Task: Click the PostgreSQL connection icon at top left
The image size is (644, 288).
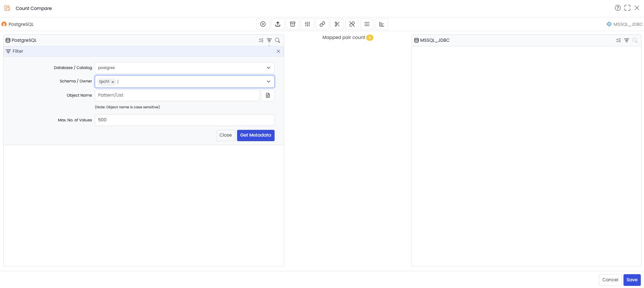Action: [4, 24]
